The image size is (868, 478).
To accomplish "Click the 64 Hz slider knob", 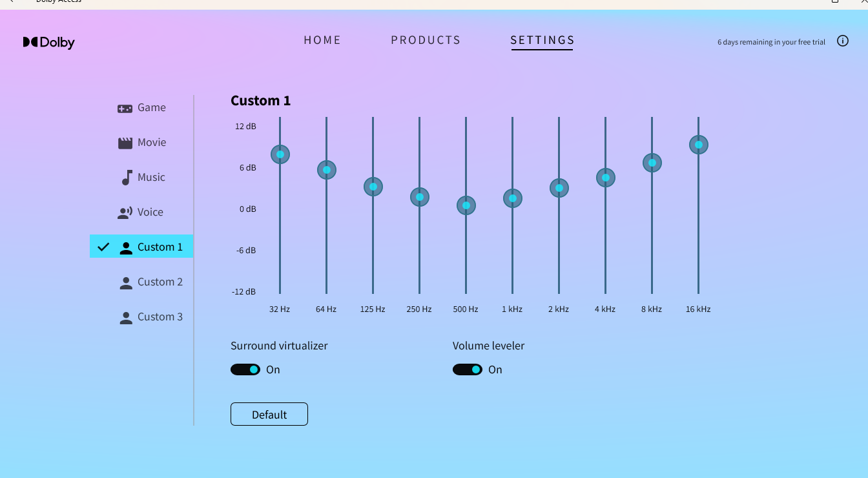I will 327,170.
